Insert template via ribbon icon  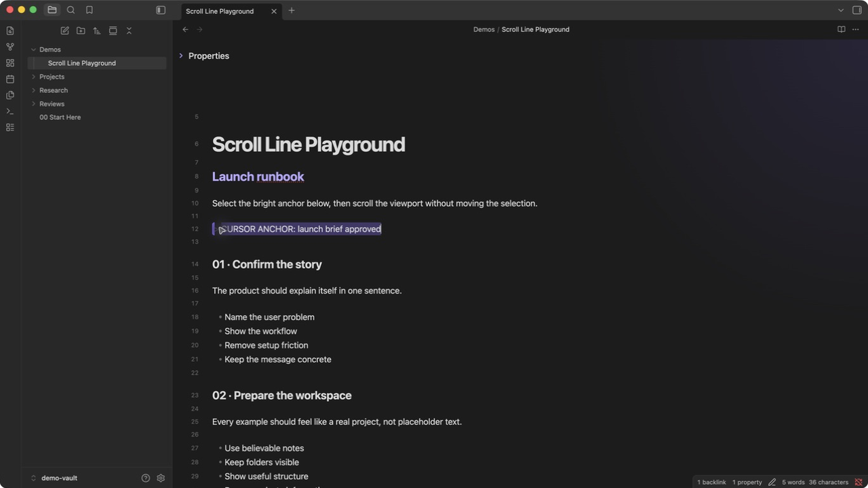10,95
